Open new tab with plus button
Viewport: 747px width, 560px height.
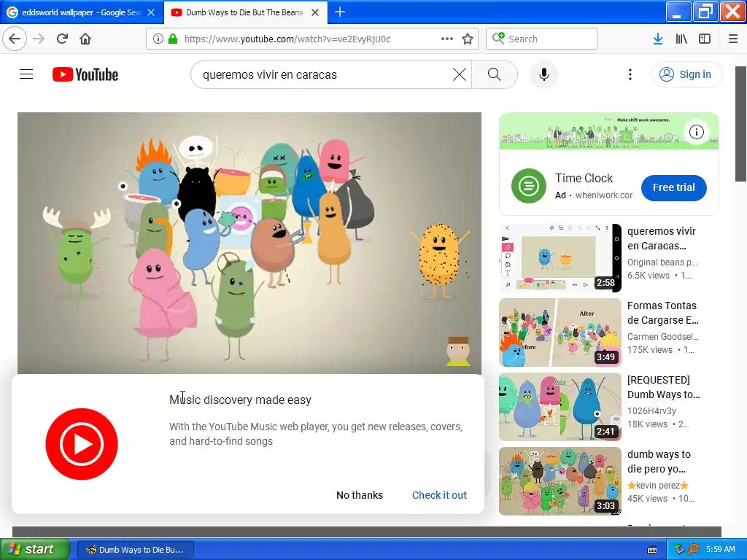pyautogui.click(x=340, y=12)
